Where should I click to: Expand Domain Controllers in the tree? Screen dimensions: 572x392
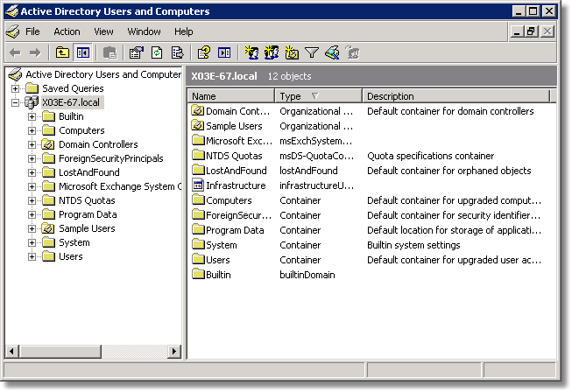pyautogui.click(x=32, y=144)
